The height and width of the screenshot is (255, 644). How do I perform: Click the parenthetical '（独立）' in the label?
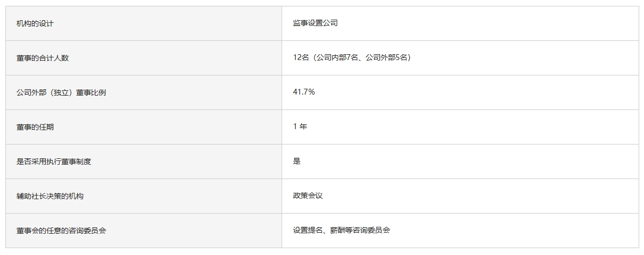tap(61, 92)
